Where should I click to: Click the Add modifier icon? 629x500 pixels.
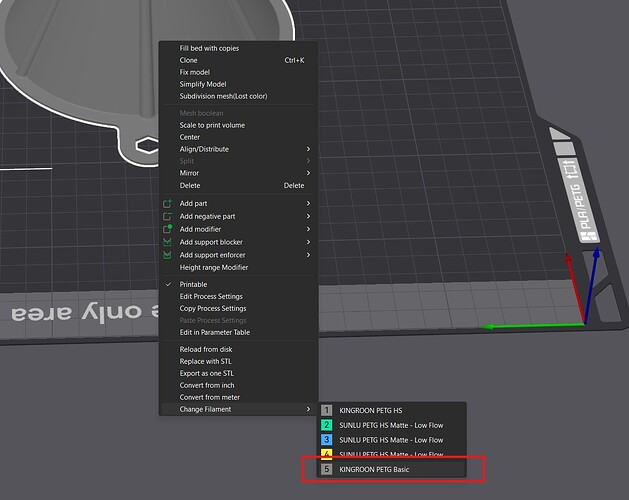(x=168, y=229)
